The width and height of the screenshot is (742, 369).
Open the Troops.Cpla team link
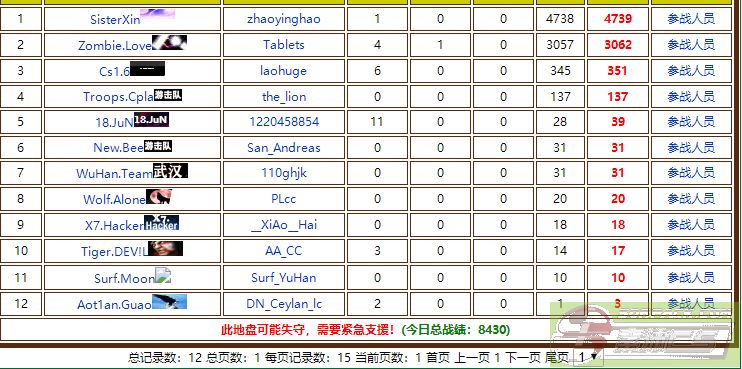[x=118, y=97]
